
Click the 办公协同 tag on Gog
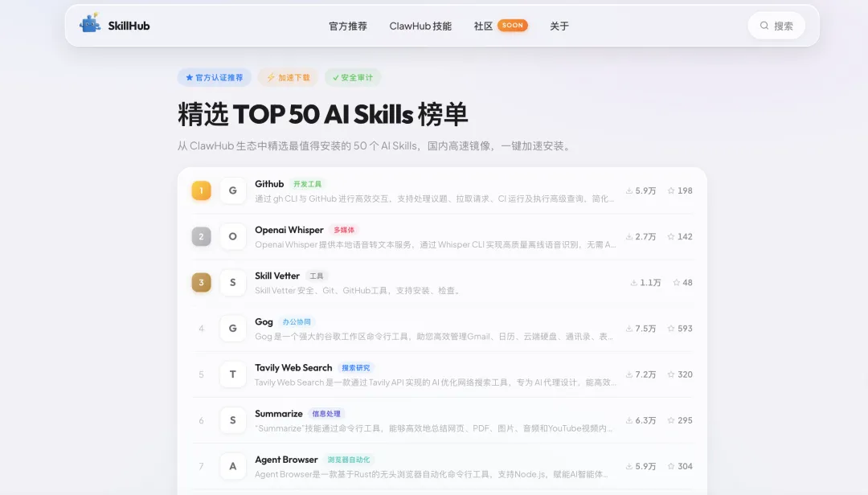pyautogui.click(x=297, y=321)
